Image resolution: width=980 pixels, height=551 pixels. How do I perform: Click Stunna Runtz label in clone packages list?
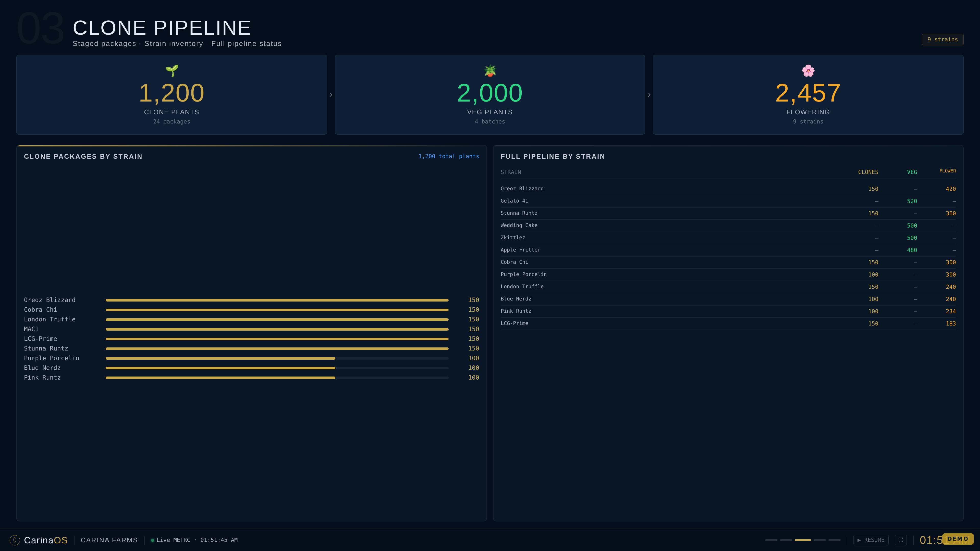(46, 348)
